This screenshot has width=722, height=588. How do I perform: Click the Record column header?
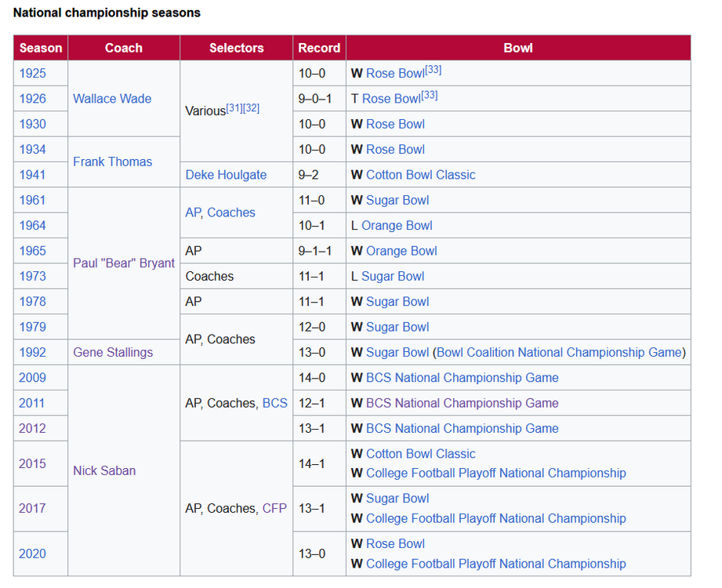click(x=319, y=48)
